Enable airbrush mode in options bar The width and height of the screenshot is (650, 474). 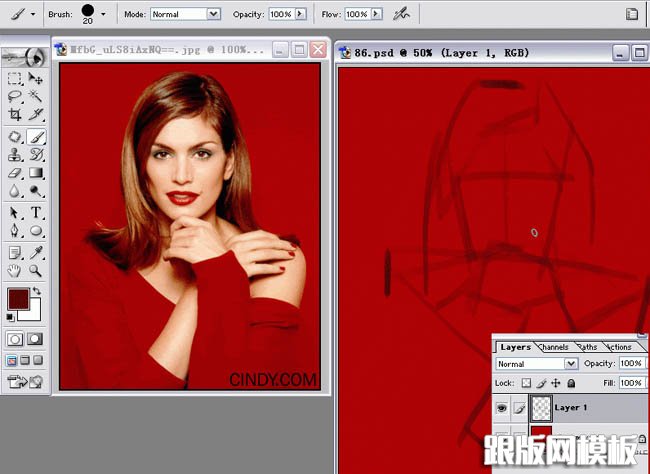pyautogui.click(x=401, y=14)
